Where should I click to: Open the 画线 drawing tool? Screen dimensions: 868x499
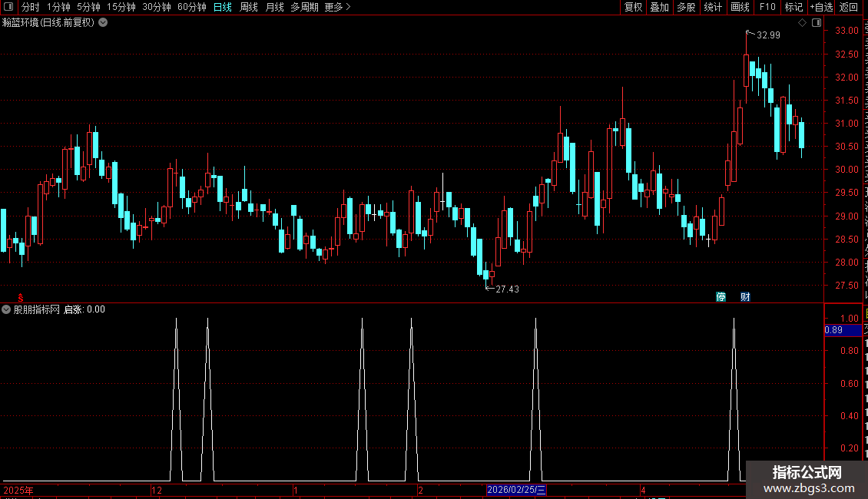(x=740, y=7)
